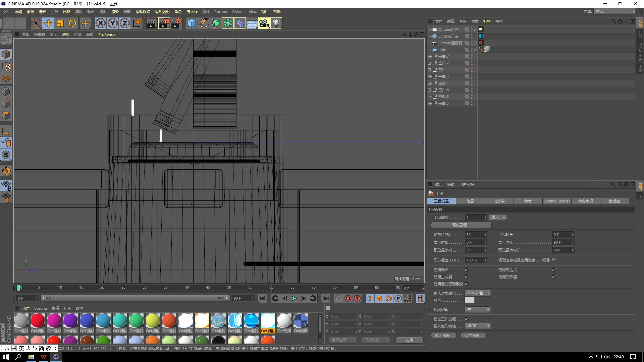This screenshot has width=644, height=362.
Task: Toggle the 使用表达式 checkbox
Action: [x=554, y=269]
